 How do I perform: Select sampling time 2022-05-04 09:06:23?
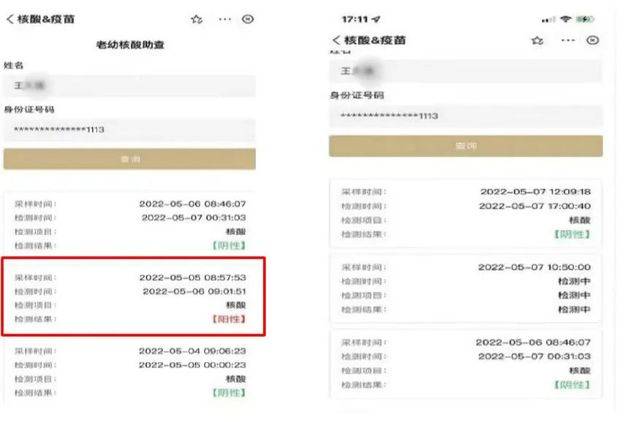tap(192, 351)
